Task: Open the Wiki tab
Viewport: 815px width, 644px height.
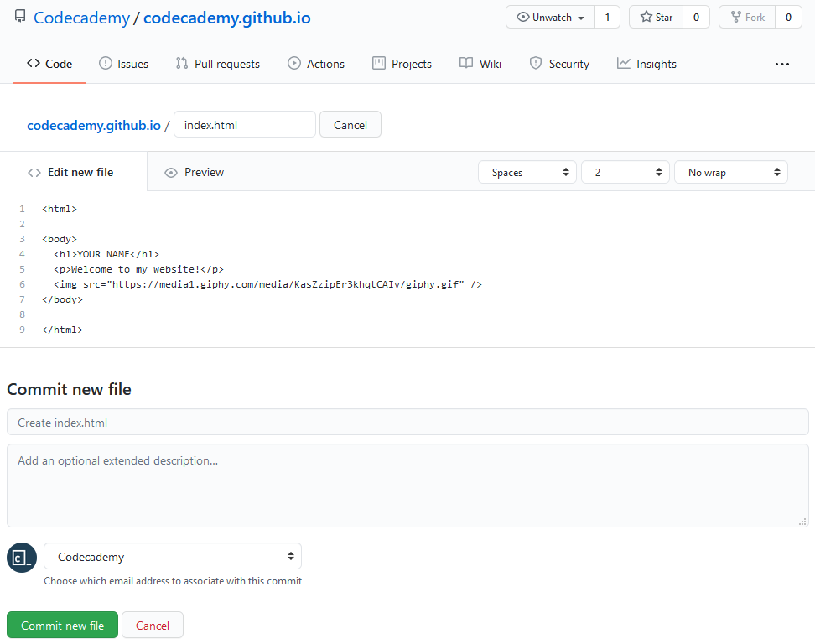Action: 480,64
